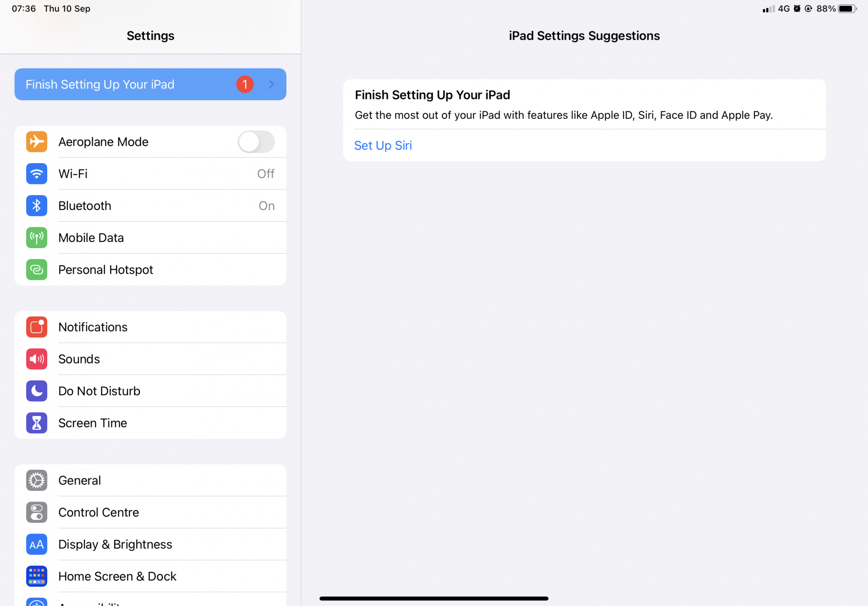The width and height of the screenshot is (868, 606).
Task: Tap the blue Wi-Fi icon
Action: click(x=36, y=174)
